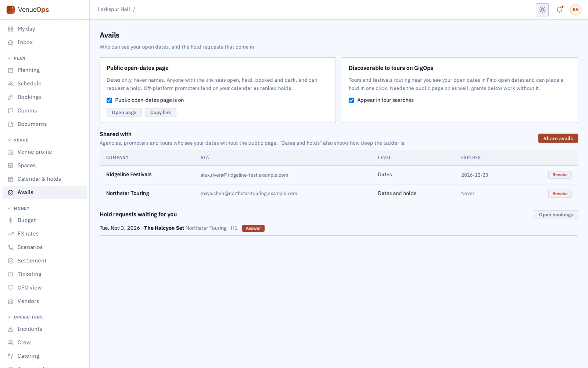Click the My day grid icon
The width and height of the screenshot is (588, 368).
[x=11, y=29]
